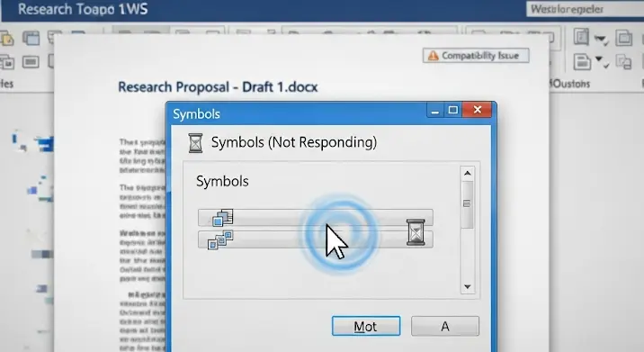Image resolution: width=644 pixels, height=352 pixels.
Task: Click the Research Proposal - Draft 1.docx title
Action: [218, 87]
